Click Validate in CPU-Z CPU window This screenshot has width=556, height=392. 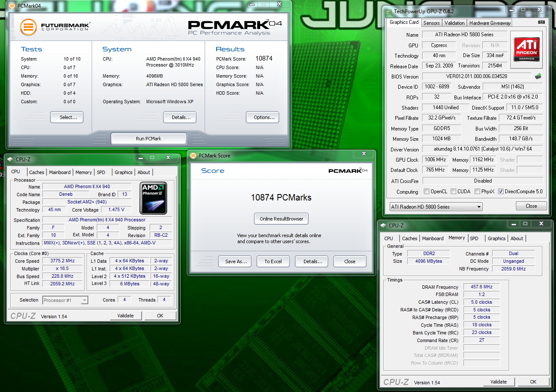point(125,316)
